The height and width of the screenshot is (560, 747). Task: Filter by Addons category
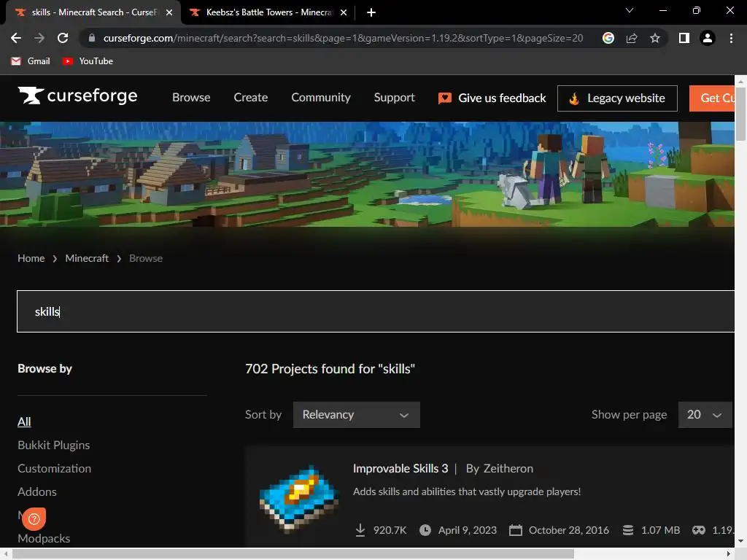(37, 491)
